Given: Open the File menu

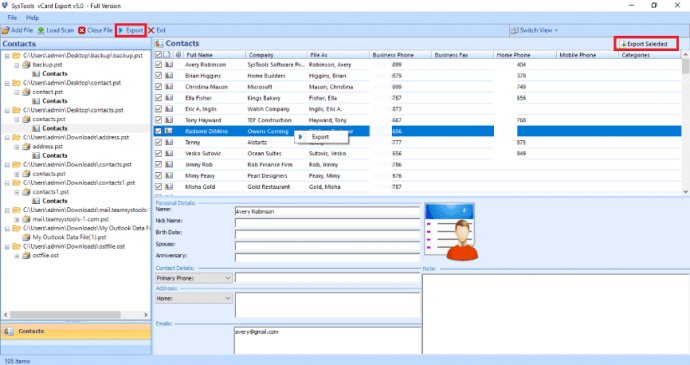Looking at the screenshot, I should coord(12,18).
